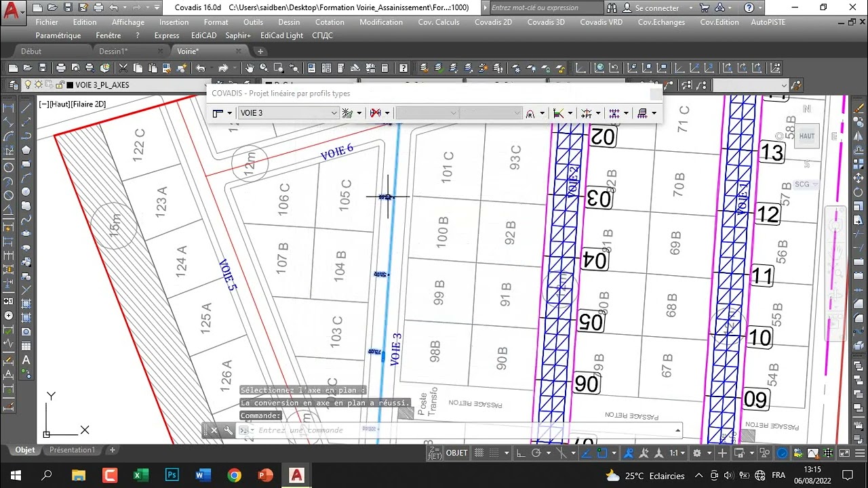The width and height of the screenshot is (868, 488).
Task: Toggle Ortho mode in status bar
Action: (521, 453)
